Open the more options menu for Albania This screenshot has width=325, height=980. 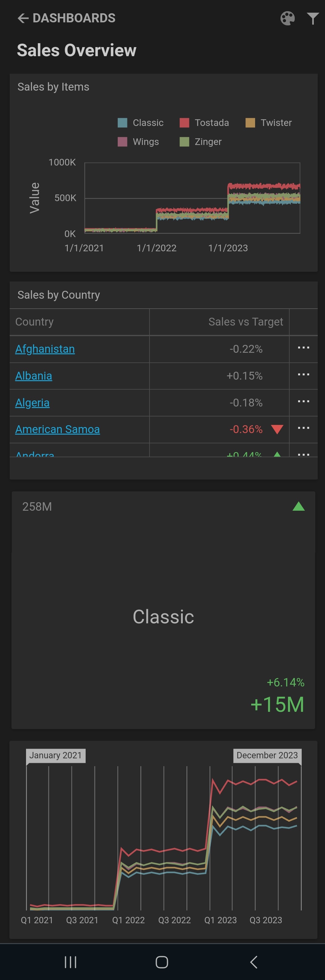[x=303, y=375]
